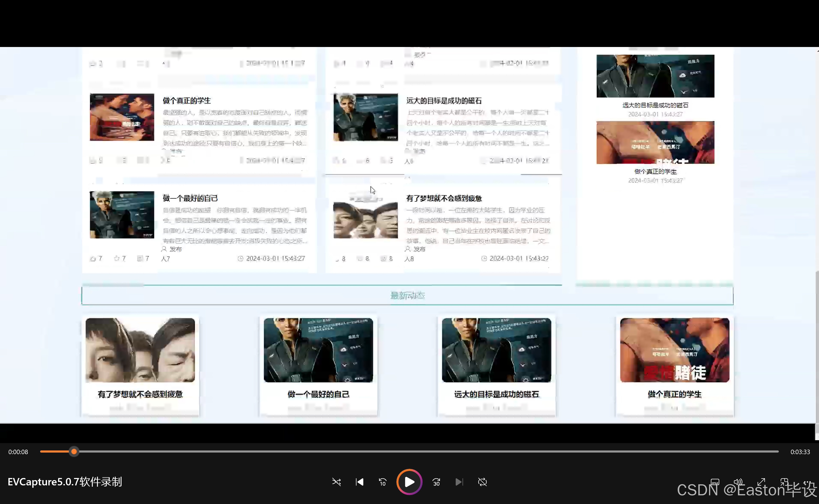
Task: Toggle shuffle playback
Action: [336, 482]
